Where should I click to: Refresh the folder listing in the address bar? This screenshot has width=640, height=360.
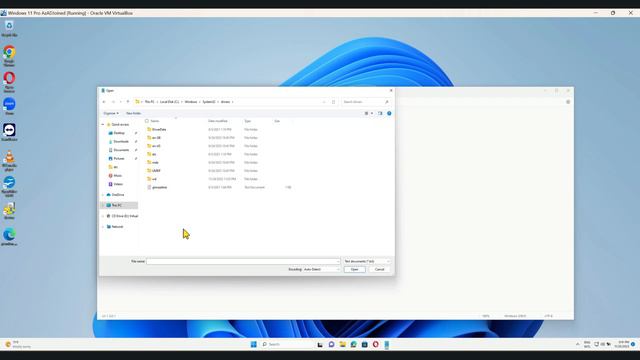333,102
